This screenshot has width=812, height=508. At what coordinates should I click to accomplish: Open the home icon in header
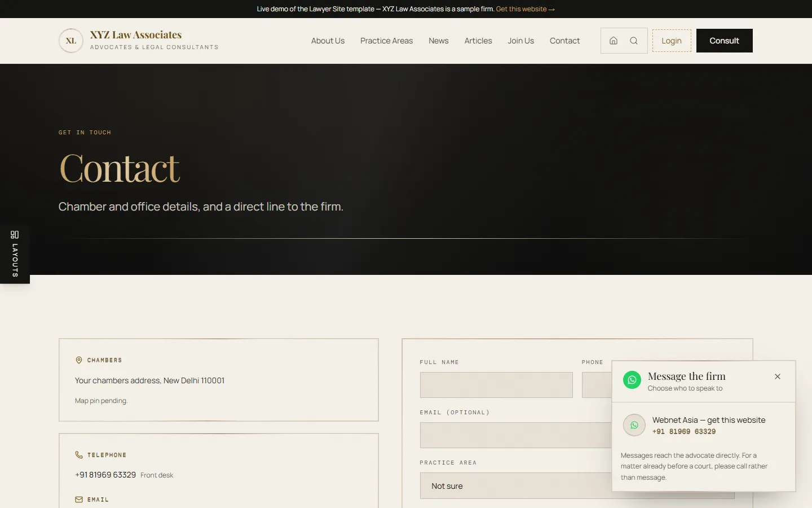pyautogui.click(x=614, y=41)
